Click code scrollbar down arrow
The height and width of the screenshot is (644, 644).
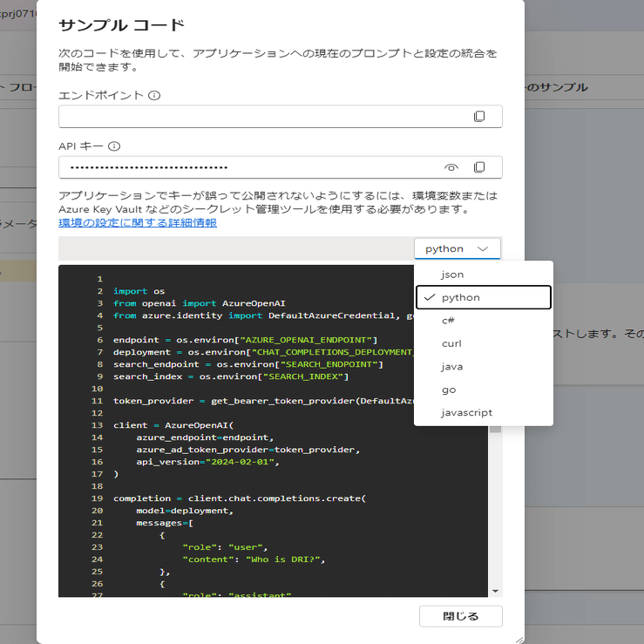pos(495,591)
